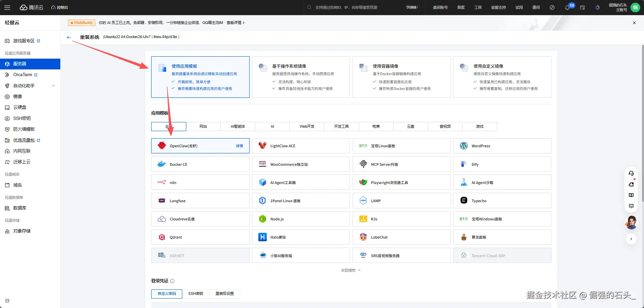This screenshot has height=308, width=644.
Task: Click the hamburger menu icon in top bar
Action: point(7,7)
